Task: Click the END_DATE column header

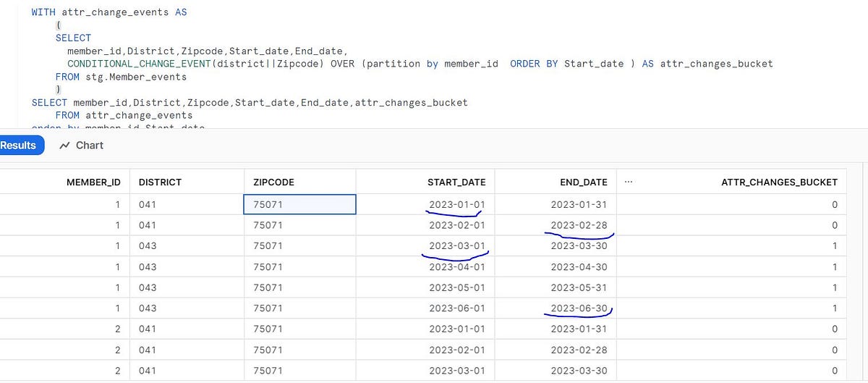Action: tap(583, 182)
